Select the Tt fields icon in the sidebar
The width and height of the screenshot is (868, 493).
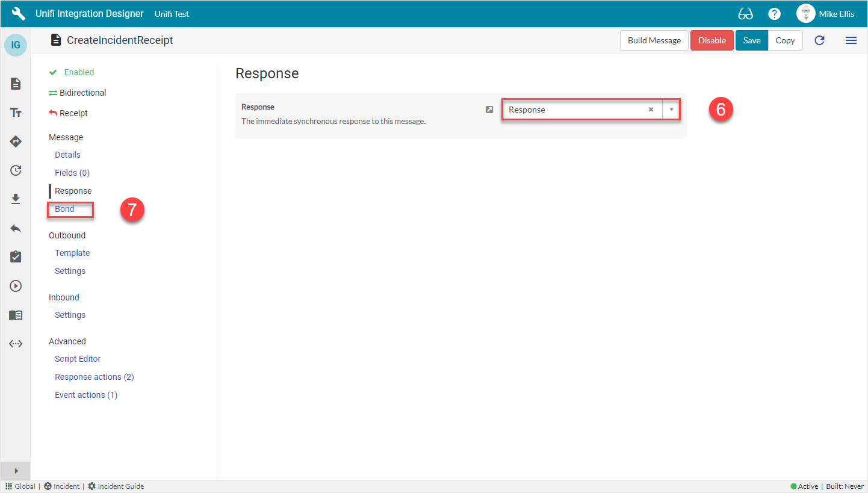pos(15,113)
